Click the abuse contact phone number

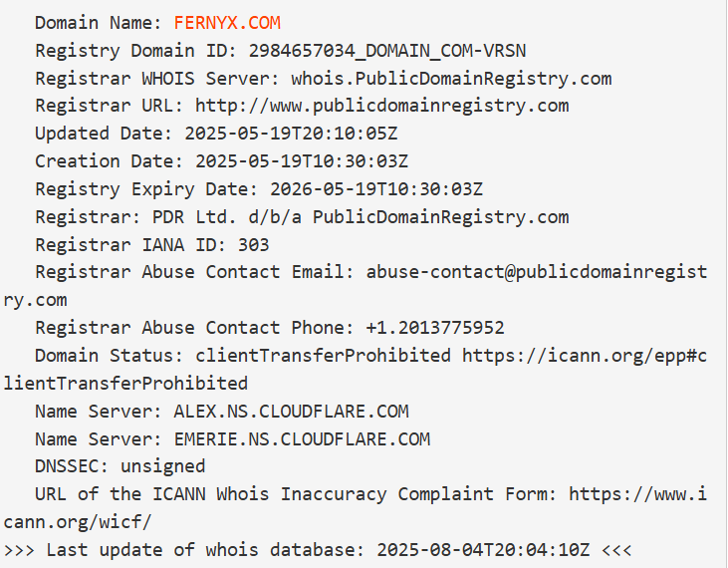pos(435,328)
